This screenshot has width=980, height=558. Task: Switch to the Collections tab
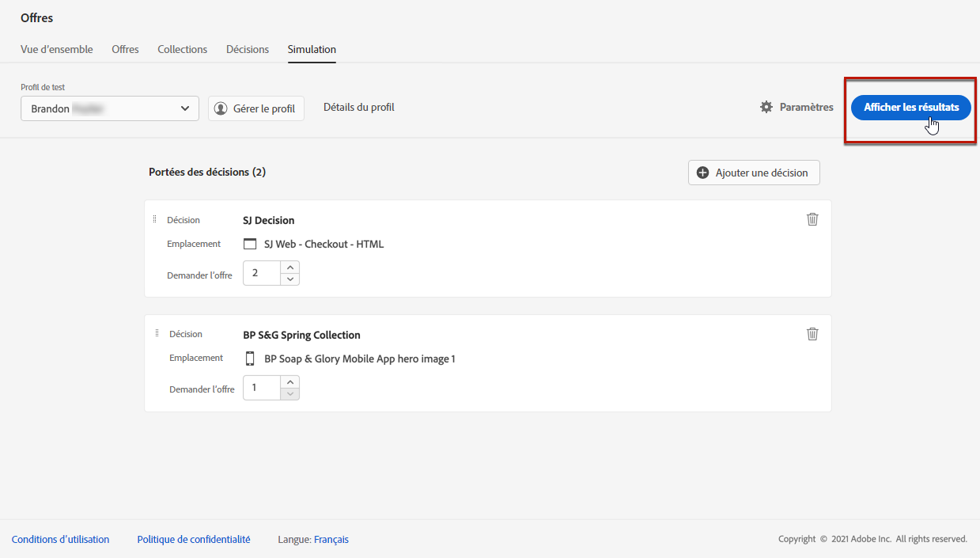[182, 49]
